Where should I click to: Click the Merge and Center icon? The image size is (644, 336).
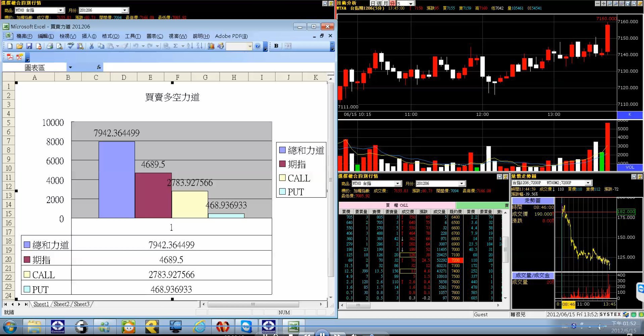click(288, 46)
